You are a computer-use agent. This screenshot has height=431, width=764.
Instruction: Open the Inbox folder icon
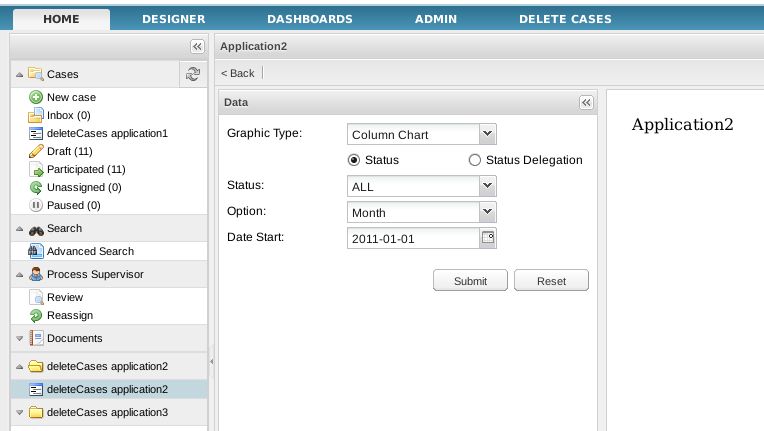click(x=36, y=115)
